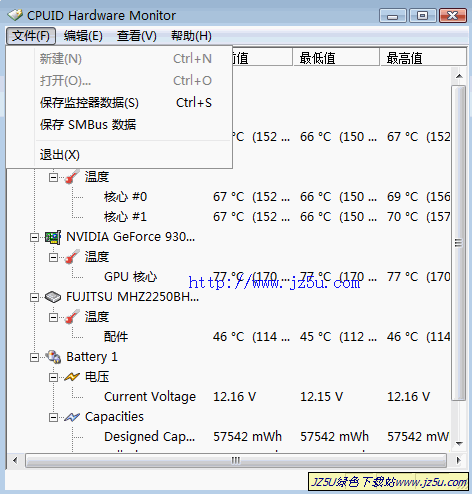Click the horizontal scrollbar left arrow
472x494 pixels.
point(15,461)
